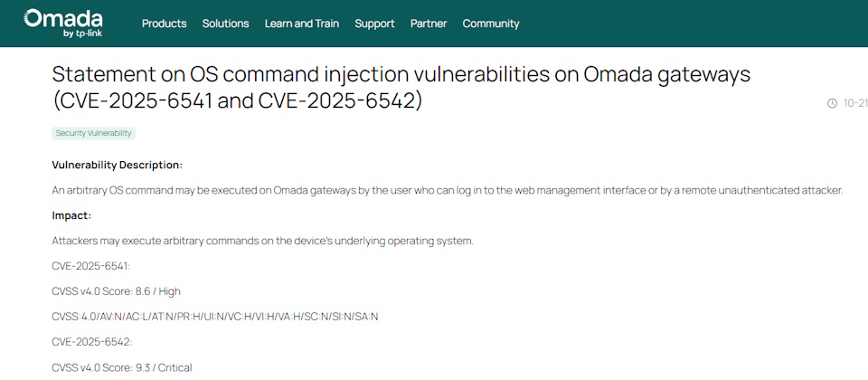Click the 10-21 publish date
Screen dimensions: 868x380
855,103
